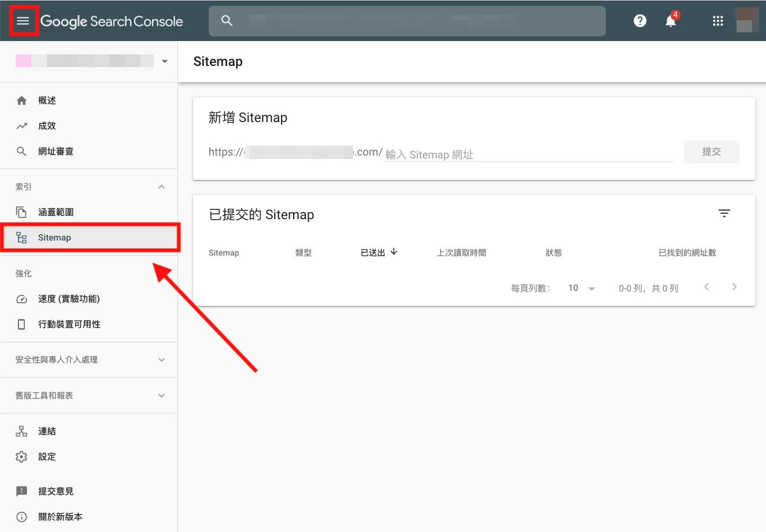The image size is (766, 532).
Task: Click the Google Search Console logo
Action: tap(112, 21)
